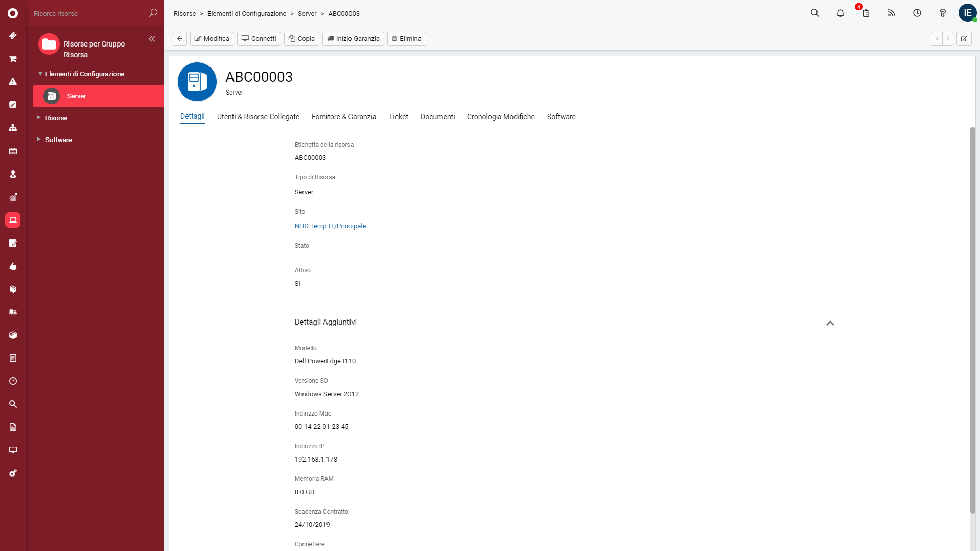Collapse the Elementi di Configurazione tree

(40, 74)
